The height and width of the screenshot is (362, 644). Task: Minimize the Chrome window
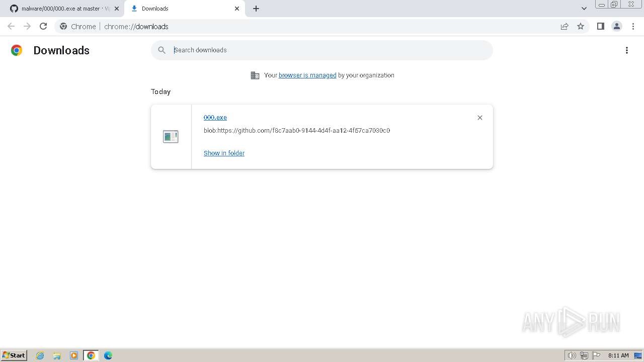(601, 4)
